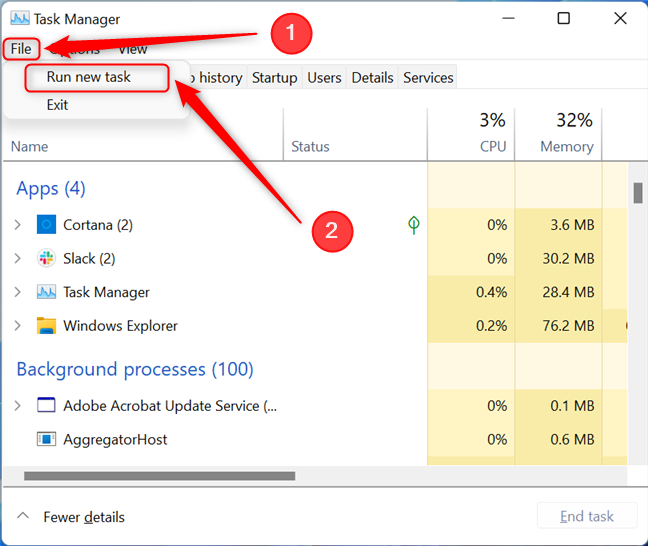
Task: Select the Background processes (100) heading
Action: point(135,369)
